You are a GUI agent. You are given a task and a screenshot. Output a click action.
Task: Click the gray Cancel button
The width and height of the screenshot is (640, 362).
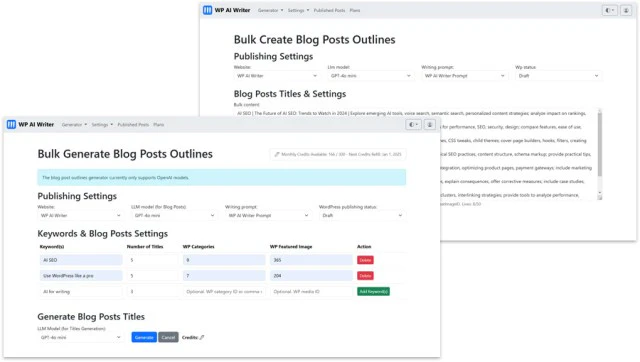coord(168,338)
